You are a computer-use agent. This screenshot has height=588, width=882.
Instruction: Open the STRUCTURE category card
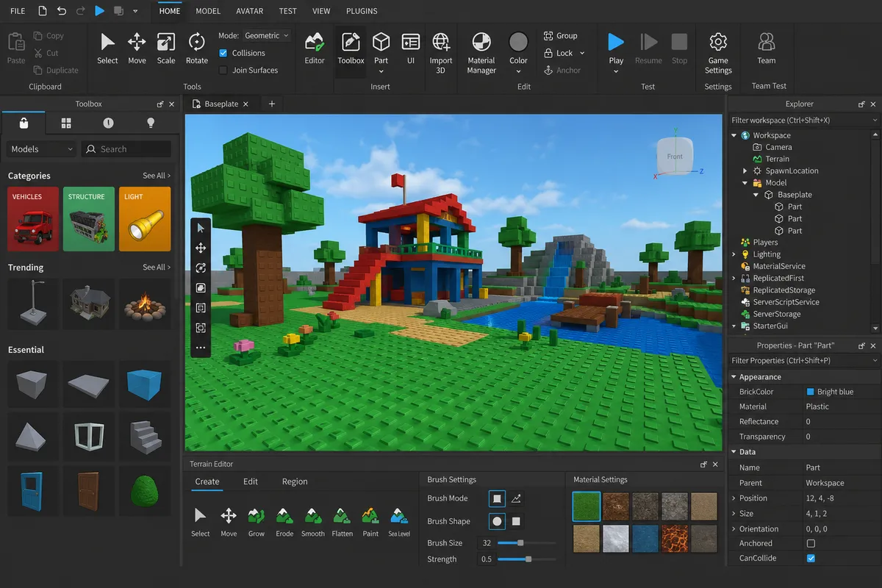89,219
